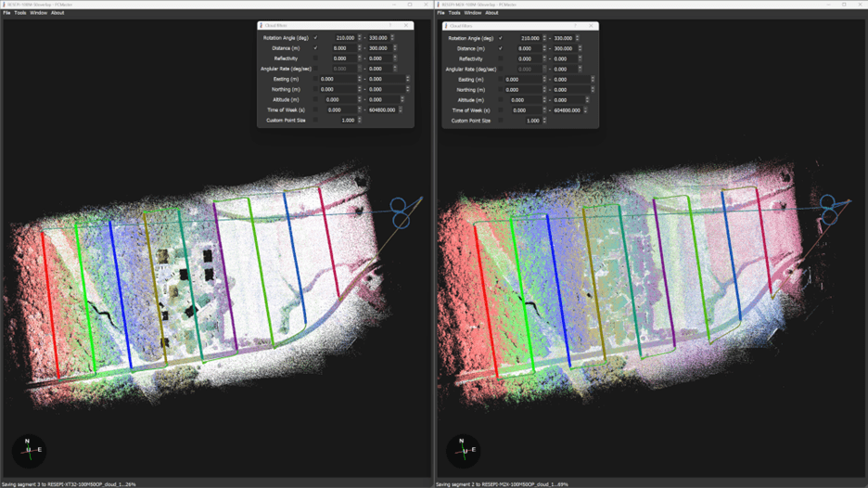The width and height of the screenshot is (868, 488).
Task: Open the File menu in left window
Action: [x=6, y=13]
